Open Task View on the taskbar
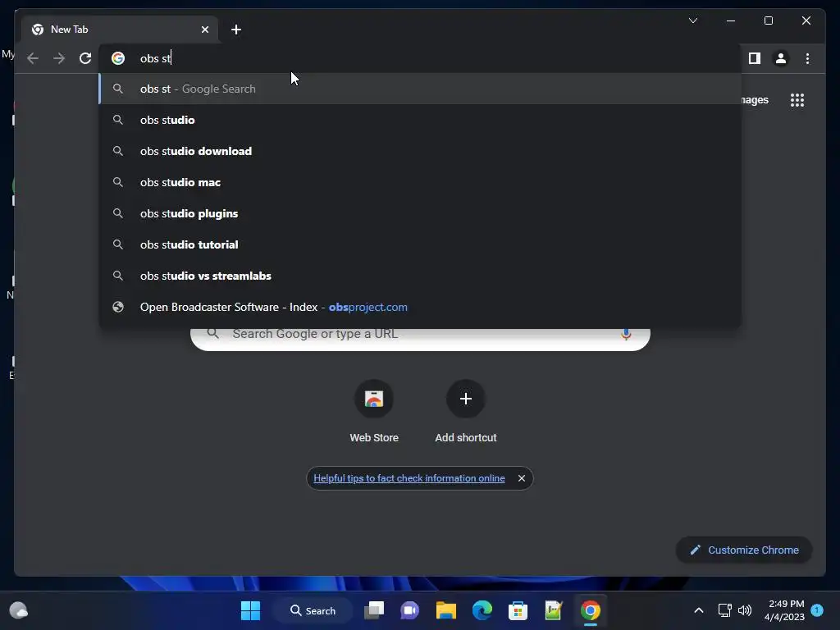840x630 pixels. (374, 610)
